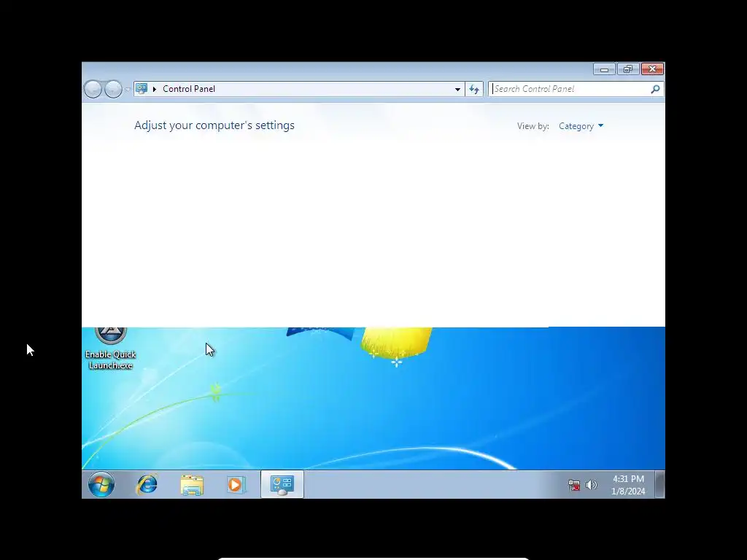
Task: Click the Show desktop button
Action: (x=659, y=484)
